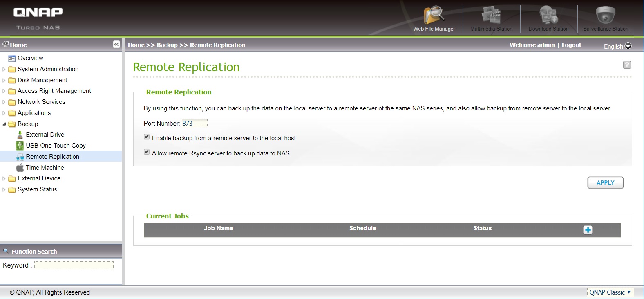The height and width of the screenshot is (299, 644).
Task: Open Download Station icon
Action: point(548,16)
